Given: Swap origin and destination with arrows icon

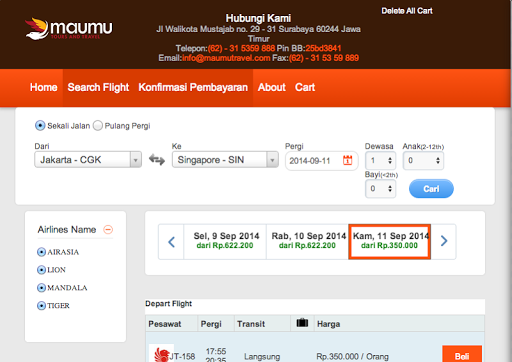Looking at the screenshot, I should pyautogui.click(x=157, y=160).
